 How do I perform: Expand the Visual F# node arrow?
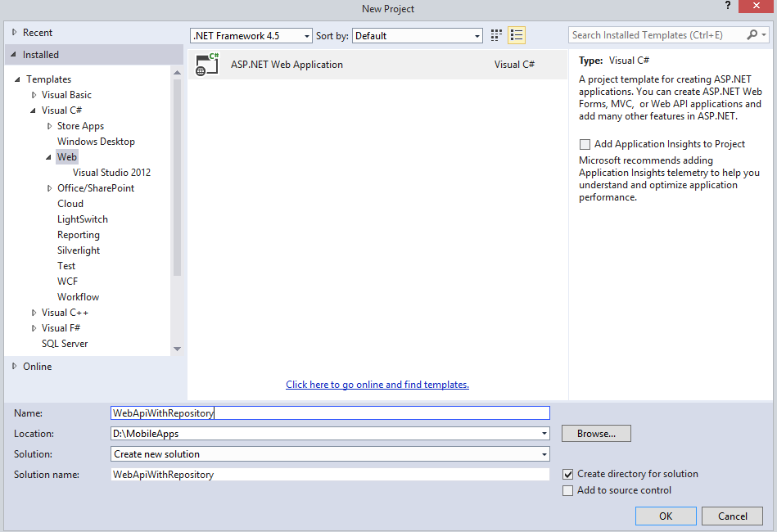34,328
